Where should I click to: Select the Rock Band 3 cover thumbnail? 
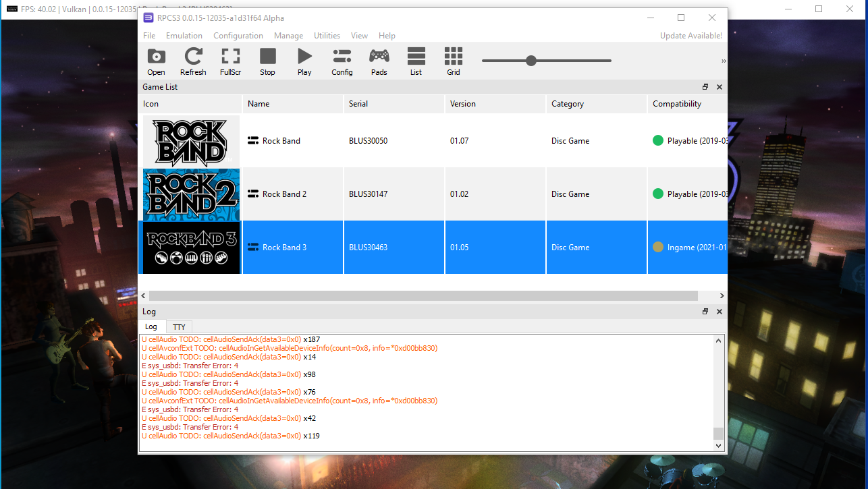pos(191,248)
